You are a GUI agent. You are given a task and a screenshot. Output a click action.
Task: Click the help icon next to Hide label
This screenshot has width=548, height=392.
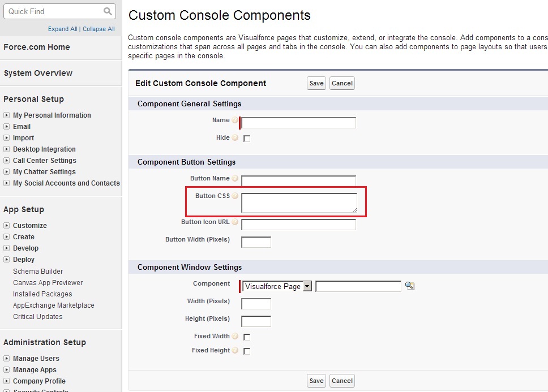235,138
